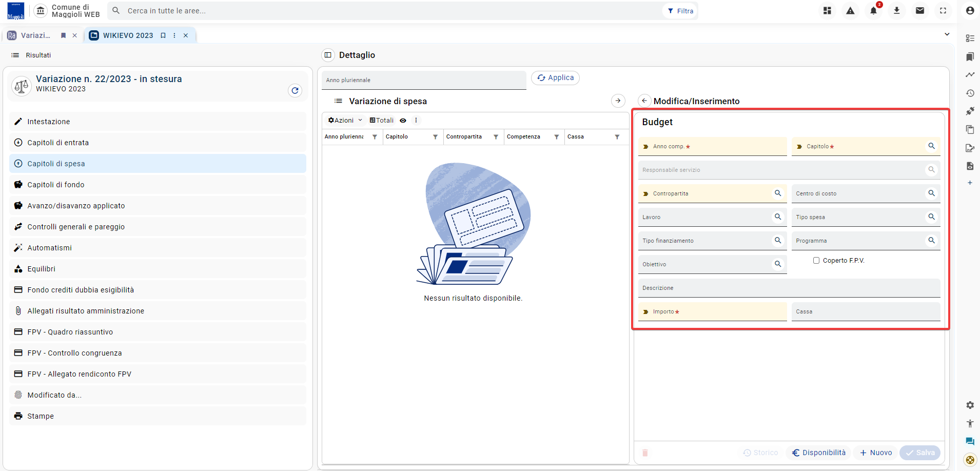Click the forward arrow next to Variazione di spesa
Viewport: 980px width, 471px height.
point(618,101)
